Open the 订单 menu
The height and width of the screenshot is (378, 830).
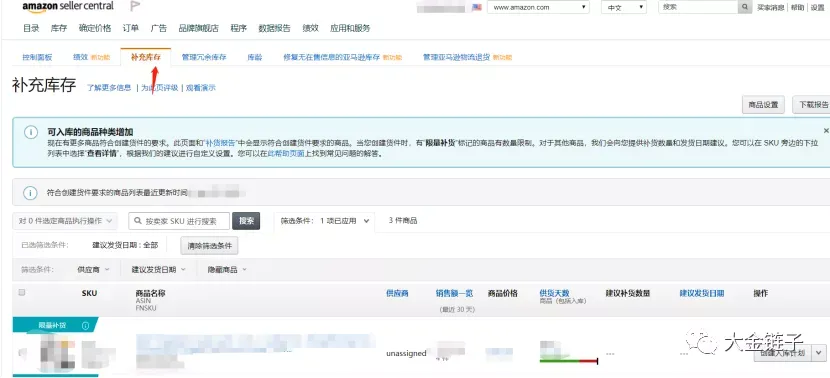click(131, 29)
